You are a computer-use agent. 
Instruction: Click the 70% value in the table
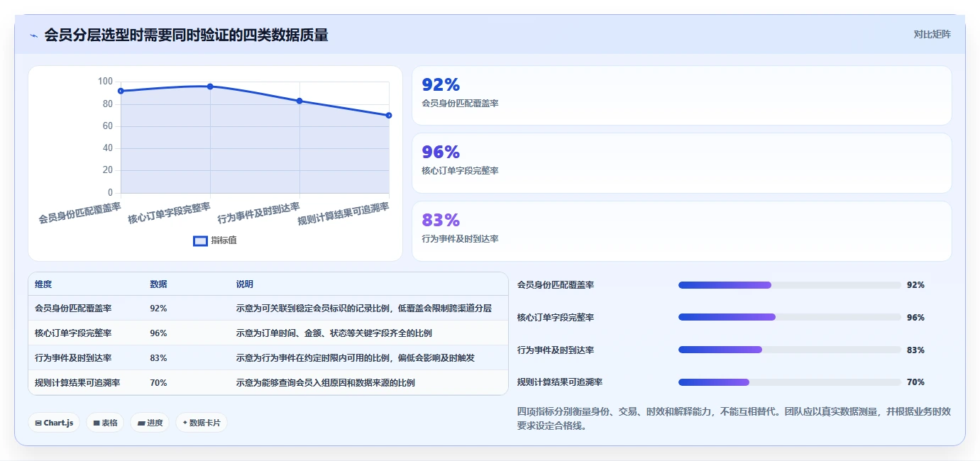point(158,383)
